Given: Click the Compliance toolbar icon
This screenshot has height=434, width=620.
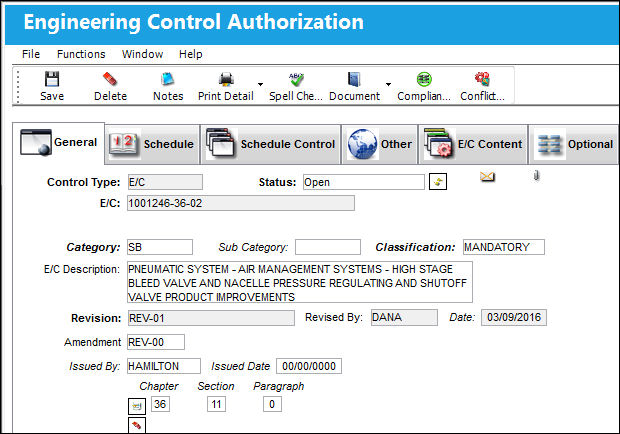Looking at the screenshot, I should 424,79.
